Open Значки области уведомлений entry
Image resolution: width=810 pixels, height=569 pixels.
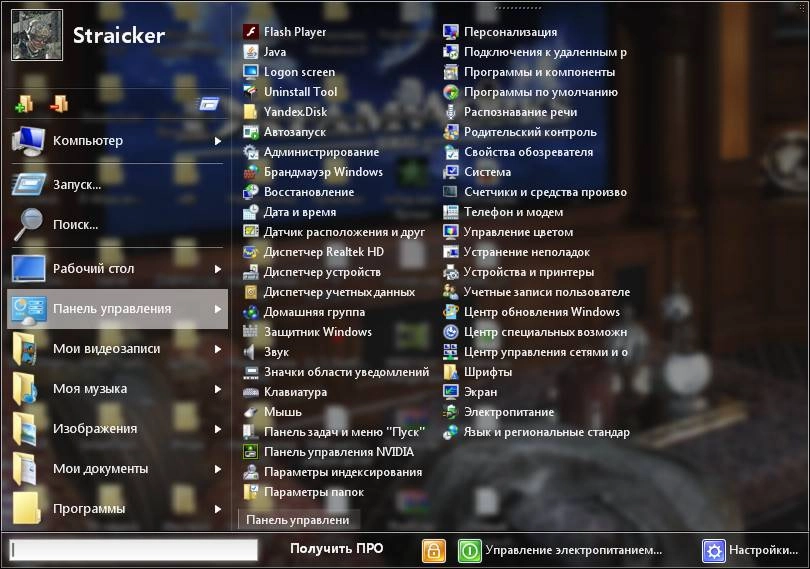point(336,372)
